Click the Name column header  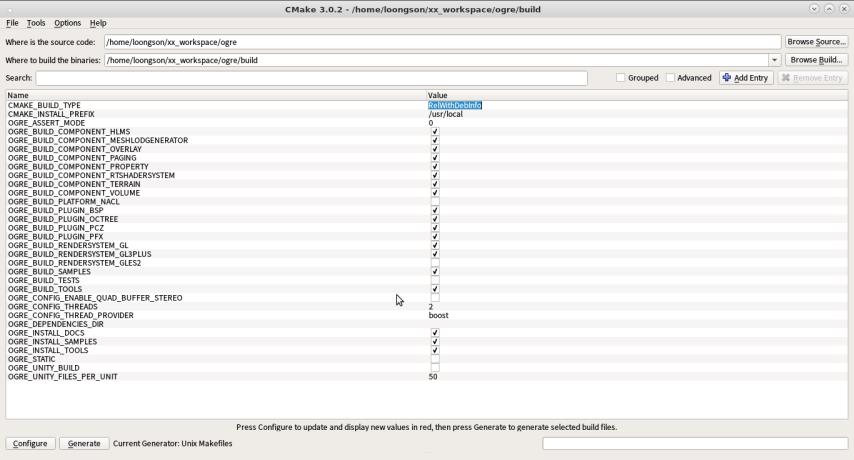(x=216, y=95)
